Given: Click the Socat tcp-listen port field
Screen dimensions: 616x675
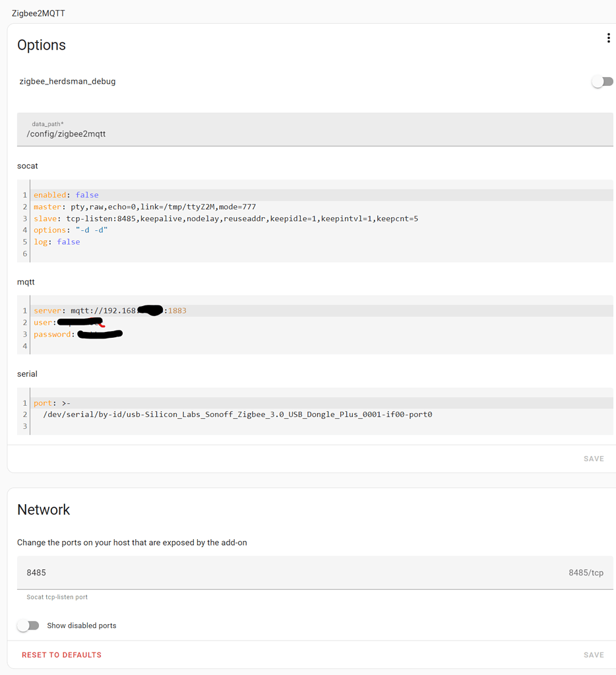Looking at the screenshot, I should coord(264,572).
